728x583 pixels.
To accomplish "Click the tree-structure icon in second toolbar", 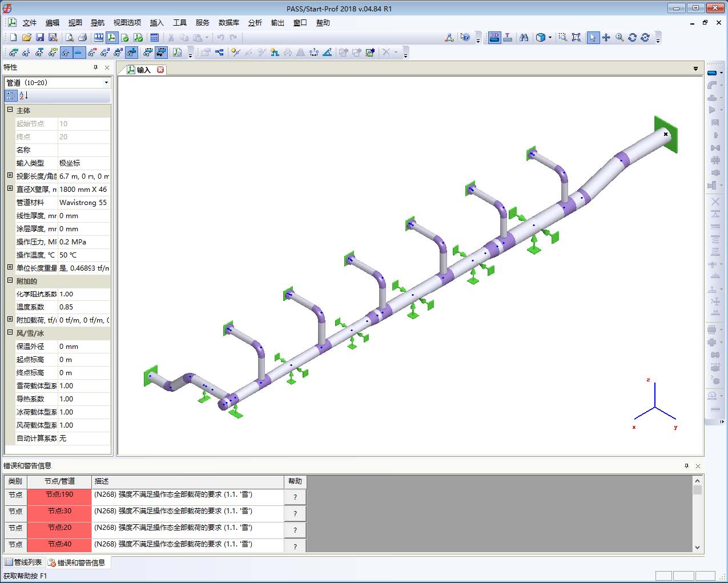I will (x=219, y=53).
